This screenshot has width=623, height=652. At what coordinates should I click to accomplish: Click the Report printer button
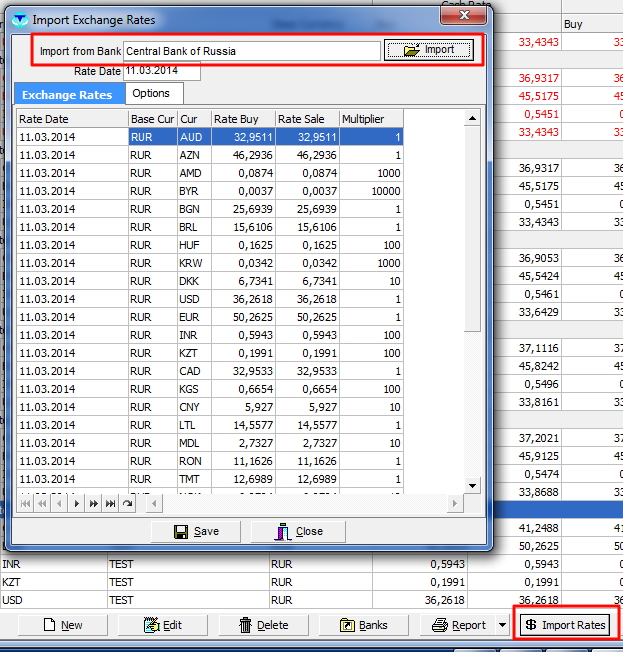click(458, 625)
